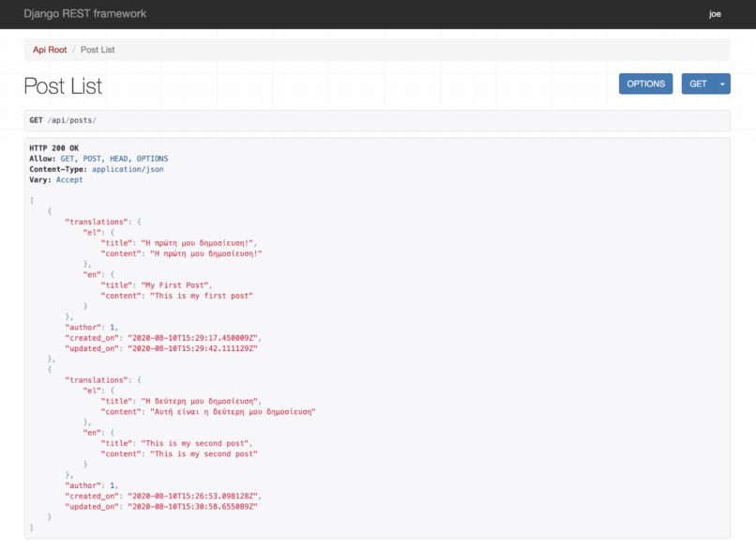Image resolution: width=756 pixels, height=552 pixels.
Task: Click content "Αυτή είναι η δεύτερη μου δημοσίευση"
Action: pyautogui.click(x=233, y=412)
